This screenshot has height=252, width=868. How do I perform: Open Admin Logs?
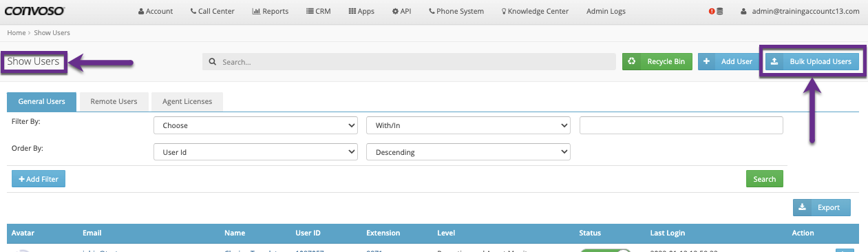click(606, 11)
